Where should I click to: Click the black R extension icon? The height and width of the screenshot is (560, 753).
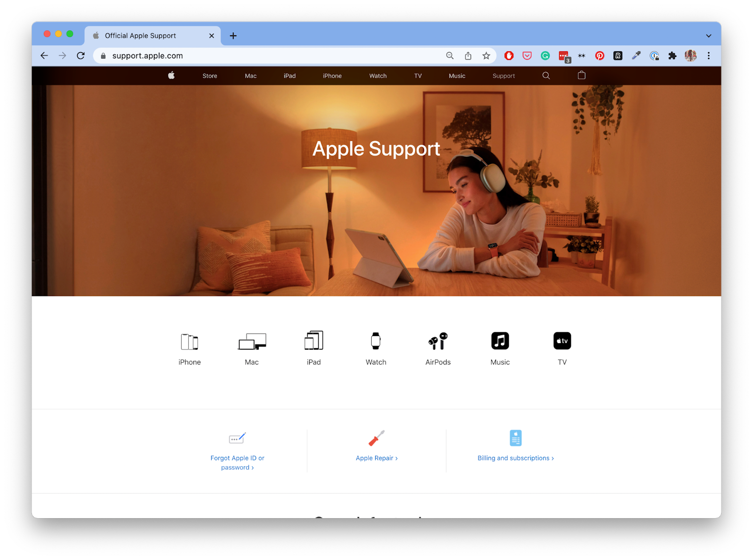[618, 56]
